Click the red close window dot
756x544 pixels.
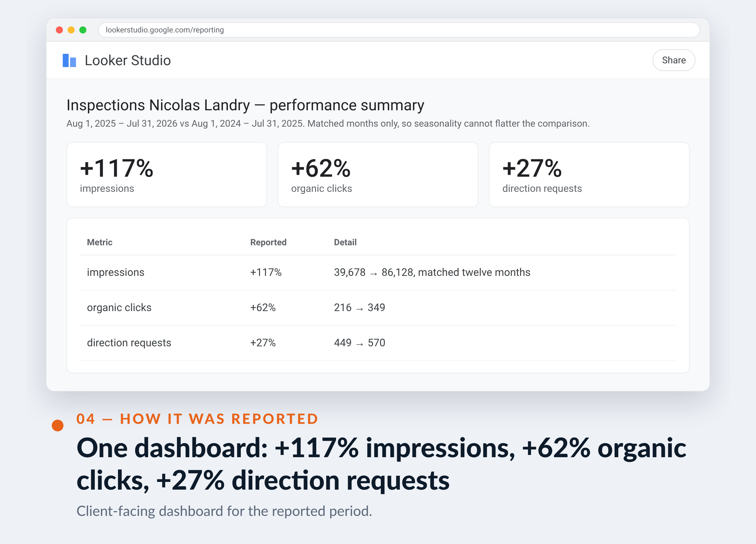click(59, 30)
